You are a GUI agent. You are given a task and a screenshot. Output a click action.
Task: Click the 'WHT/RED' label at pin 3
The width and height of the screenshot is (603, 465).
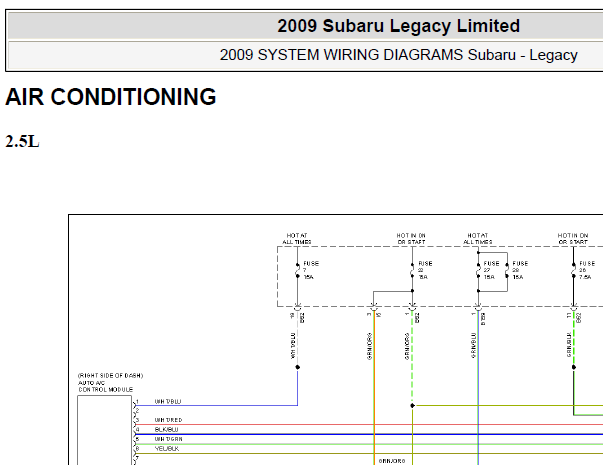click(x=168, y=420)
